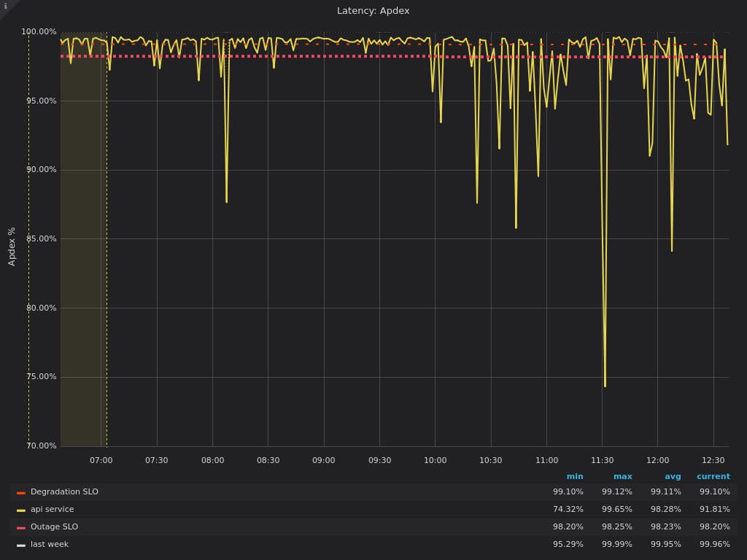Toggle the Outage SLO series in legend
747x560 pixels.
tap(54, 526)
